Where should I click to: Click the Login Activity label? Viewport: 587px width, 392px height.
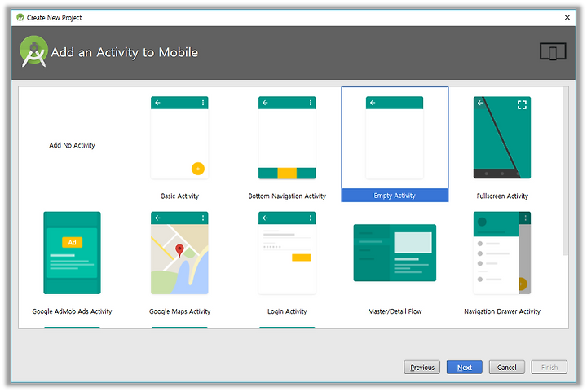point(287,311)
